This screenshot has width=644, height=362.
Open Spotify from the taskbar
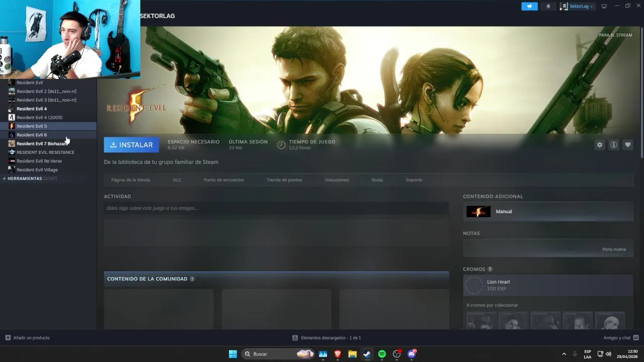382,354
